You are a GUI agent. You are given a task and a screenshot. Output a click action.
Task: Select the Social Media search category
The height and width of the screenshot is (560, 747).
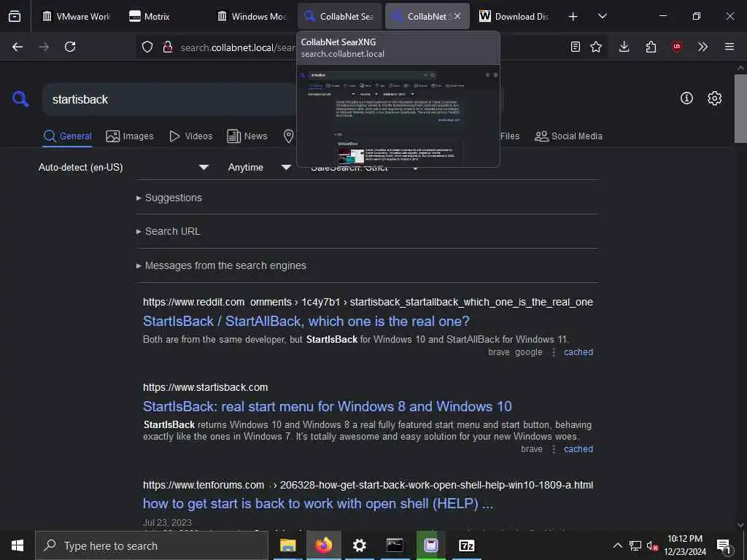(x=568, y=136)
